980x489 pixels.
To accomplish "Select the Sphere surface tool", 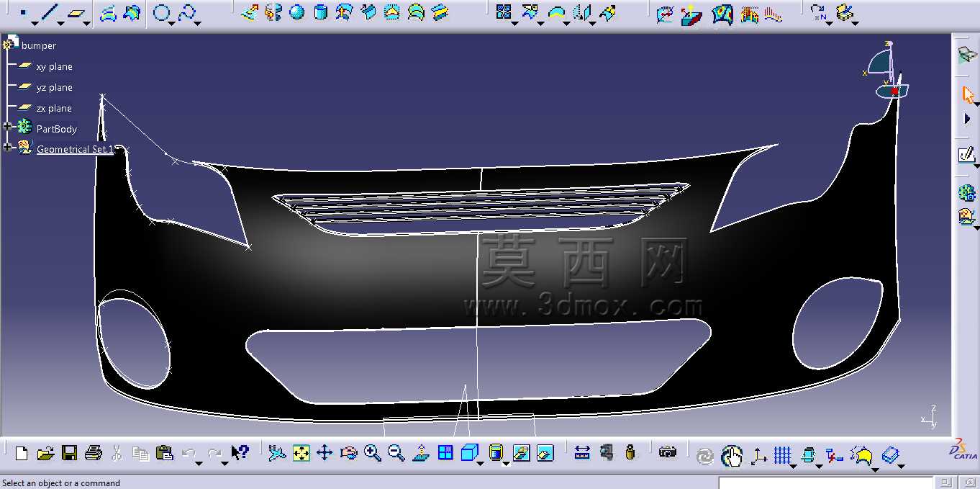I will tap(296, 12).
